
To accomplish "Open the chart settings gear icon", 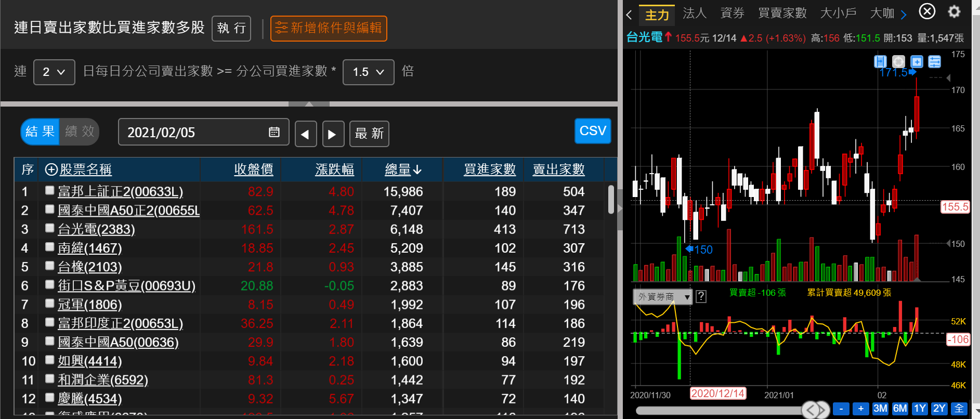I will pos(954,11).
